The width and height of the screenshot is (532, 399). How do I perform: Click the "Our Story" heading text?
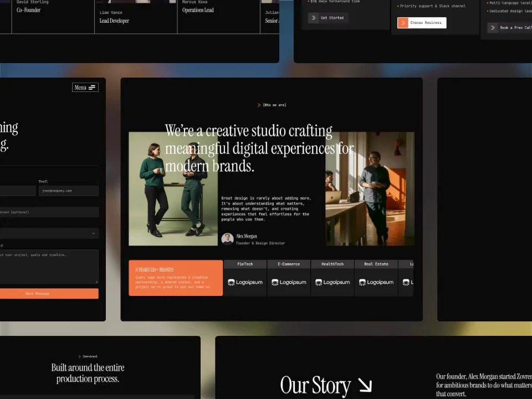(315, 386)
